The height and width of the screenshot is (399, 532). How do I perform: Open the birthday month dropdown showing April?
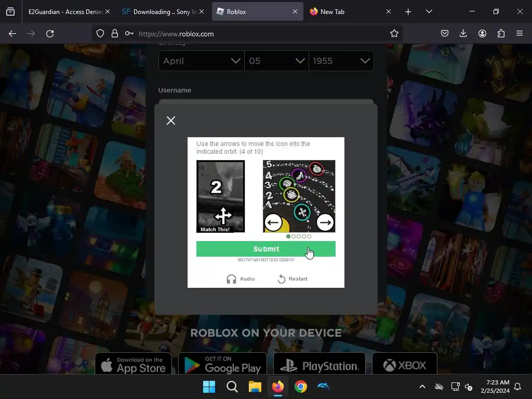click(x=202, y=61)
